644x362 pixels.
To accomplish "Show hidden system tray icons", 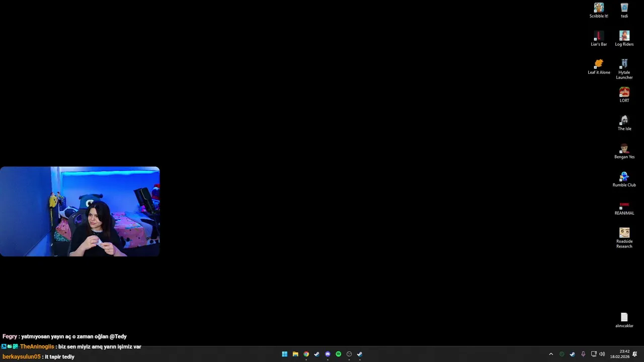I will (x=551, y=354).
